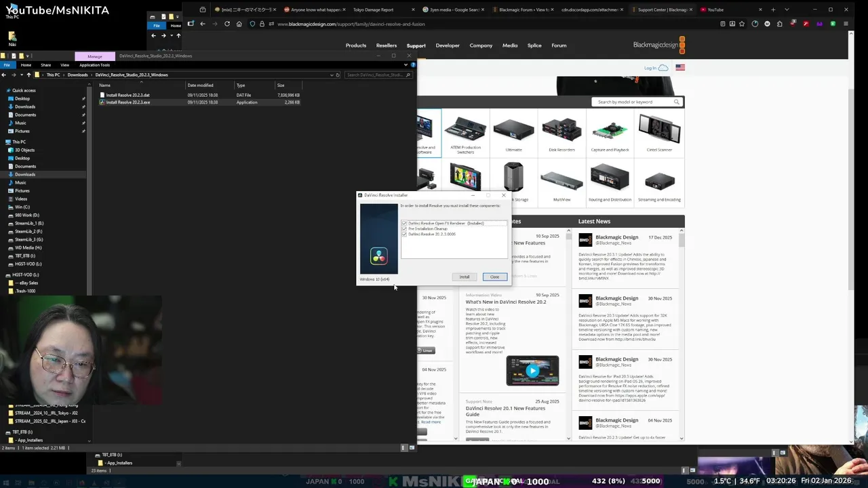Sort files by Date modified column
868x488 pixels.
click(x=200, y=85)
